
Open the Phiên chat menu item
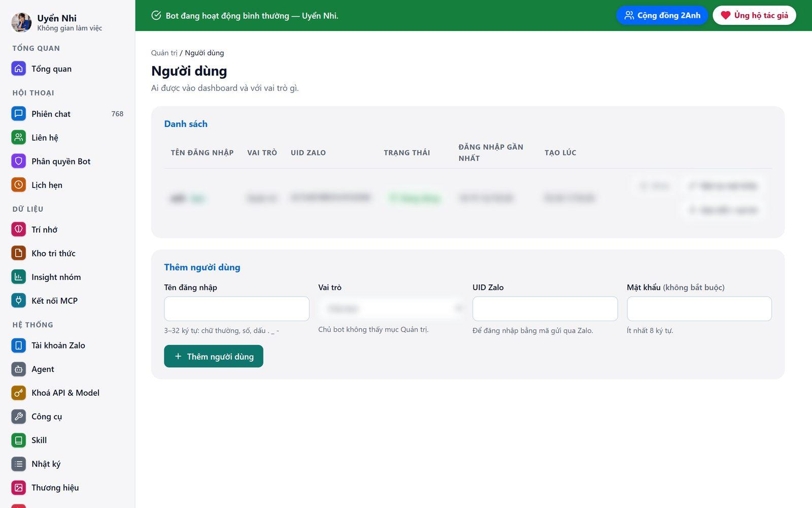tap(67, 114)
